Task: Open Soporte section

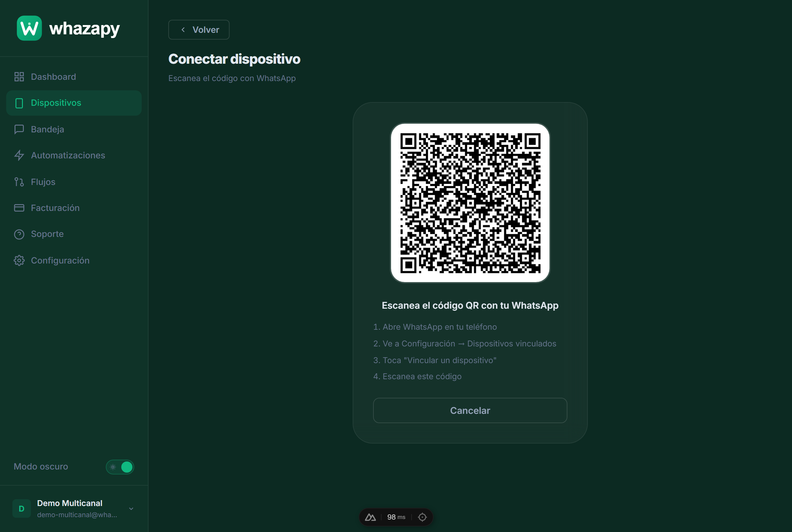Action: pos(74,234)
